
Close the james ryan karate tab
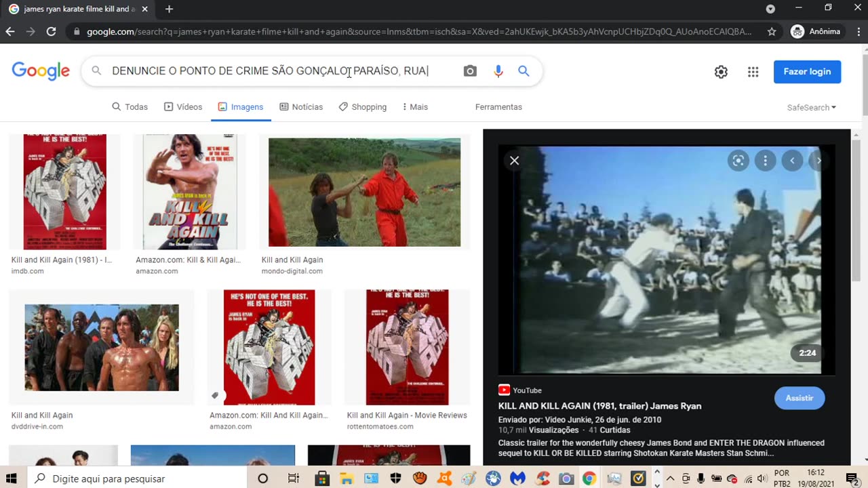coord(144,9)
